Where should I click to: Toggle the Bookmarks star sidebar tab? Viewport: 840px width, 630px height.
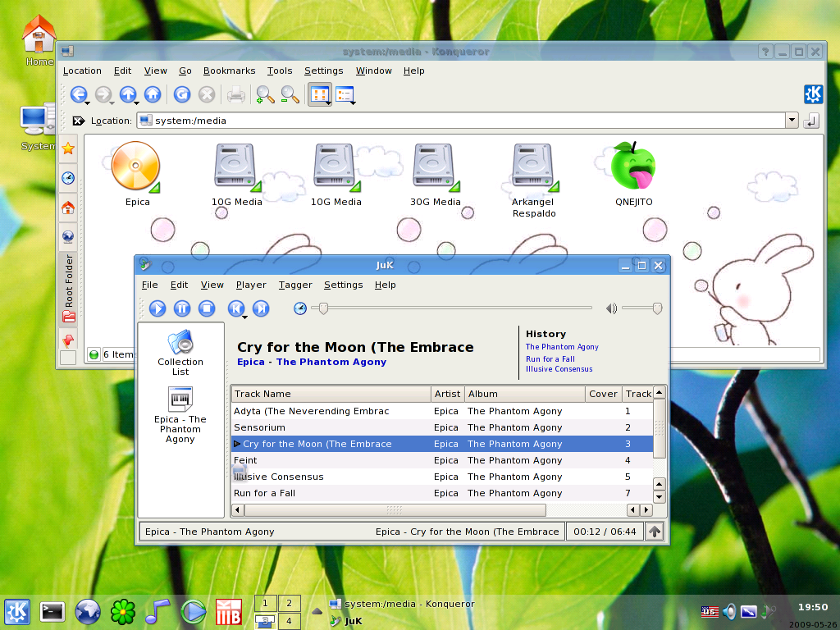[x=68, y=148]
